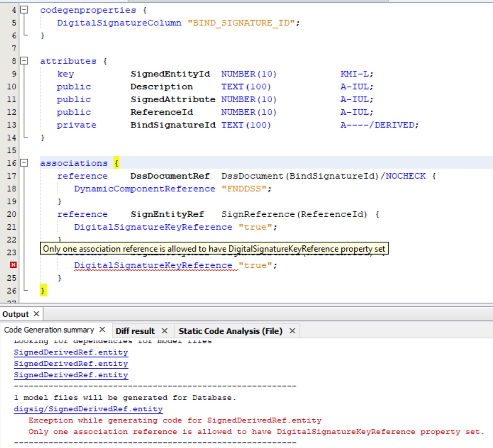Select the Code Generation summary tab
This screenshot has height=448, width=493.
point(48,329)
